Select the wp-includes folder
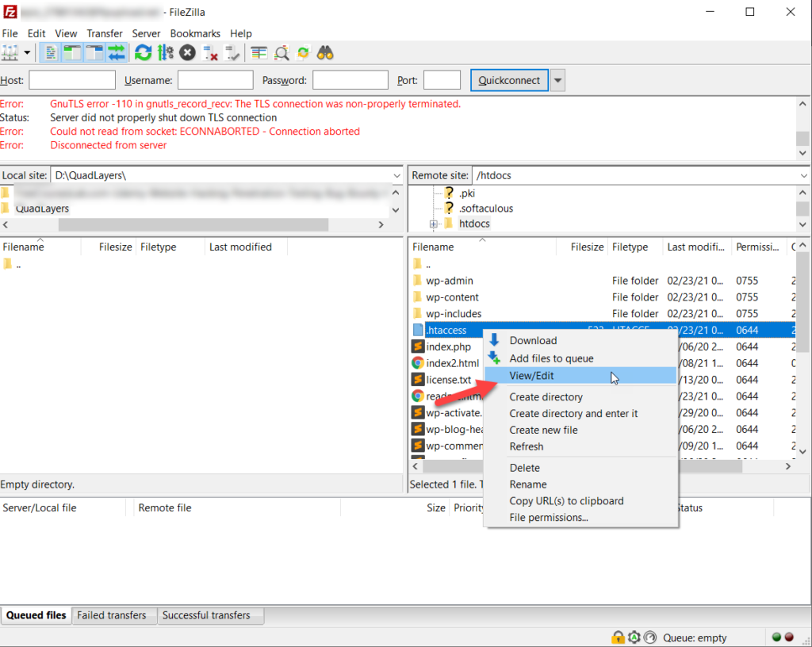 453,314
